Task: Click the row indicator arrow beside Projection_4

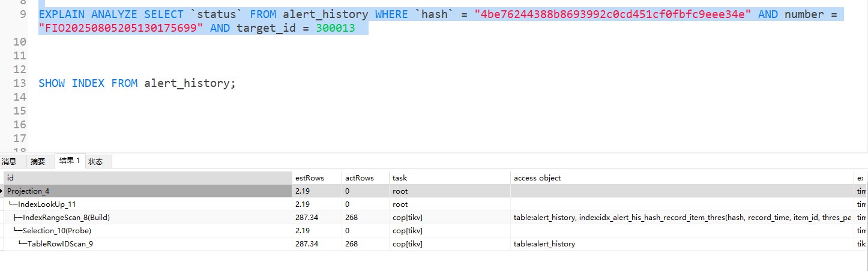Action: click(x=2, y=191)
